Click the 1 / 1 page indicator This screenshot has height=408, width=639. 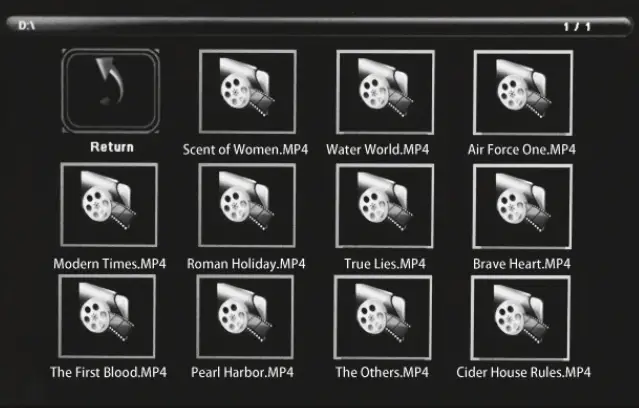(x=577, y=27)
